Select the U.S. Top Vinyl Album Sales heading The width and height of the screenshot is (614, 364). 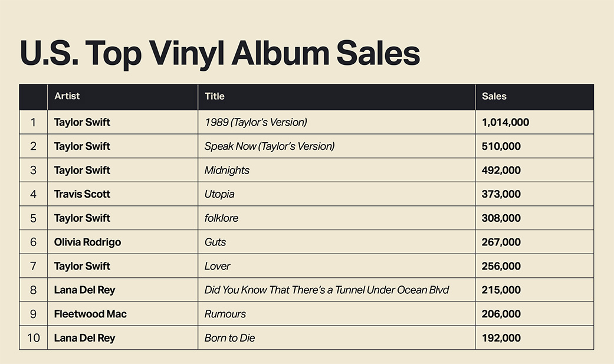[x=219, y=53]
